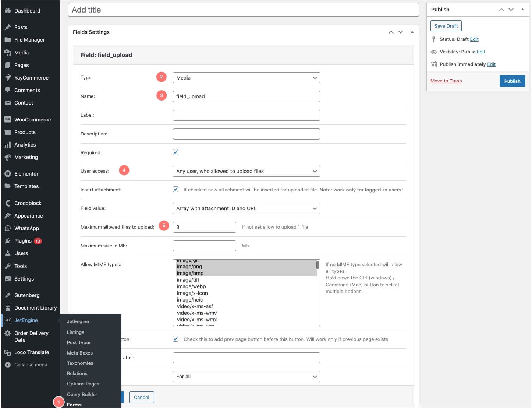Open Query Builder from JetEngine submenu
This screenshot has width=532, height=409.
click(82, 394)
